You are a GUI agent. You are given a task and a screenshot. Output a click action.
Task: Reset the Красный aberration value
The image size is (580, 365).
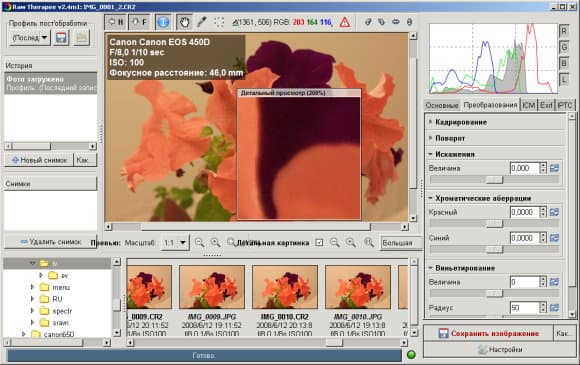click(554, 212)
